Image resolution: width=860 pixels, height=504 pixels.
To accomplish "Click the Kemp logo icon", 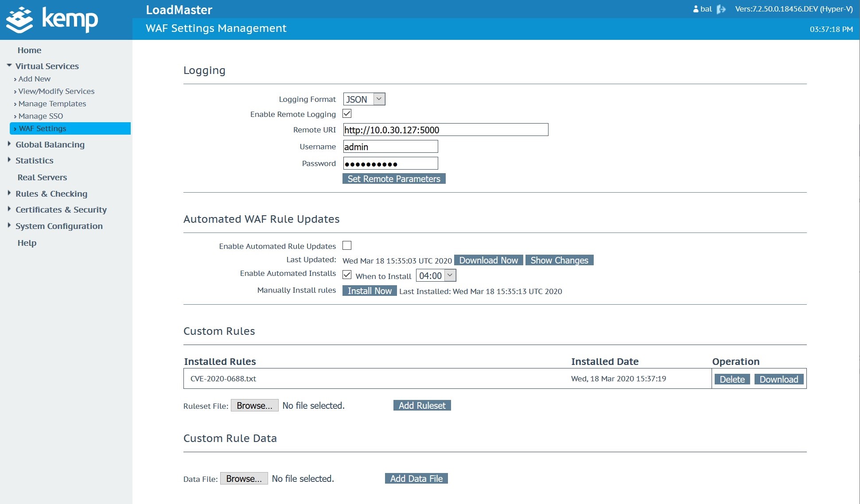I will pyautogui.click(x=19, y=20).
